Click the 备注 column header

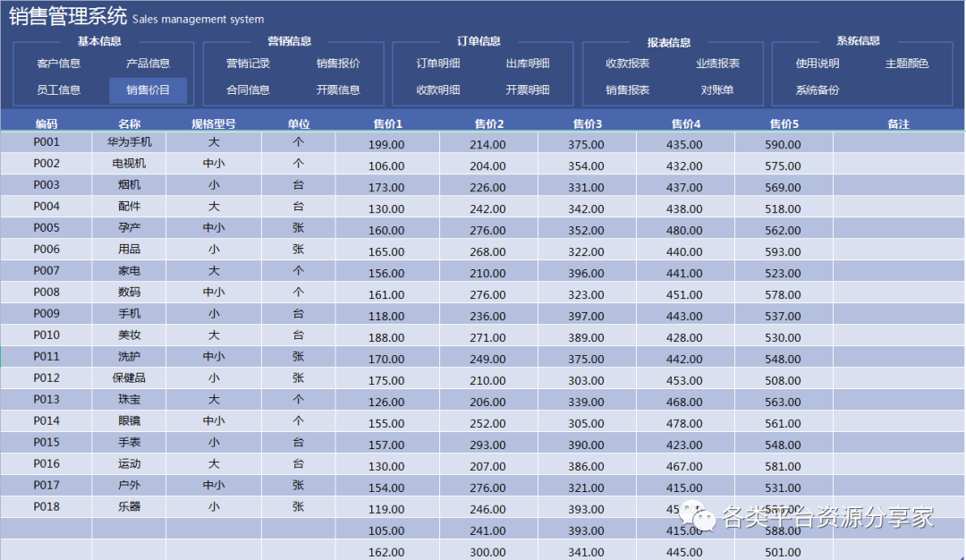point(898,123)
